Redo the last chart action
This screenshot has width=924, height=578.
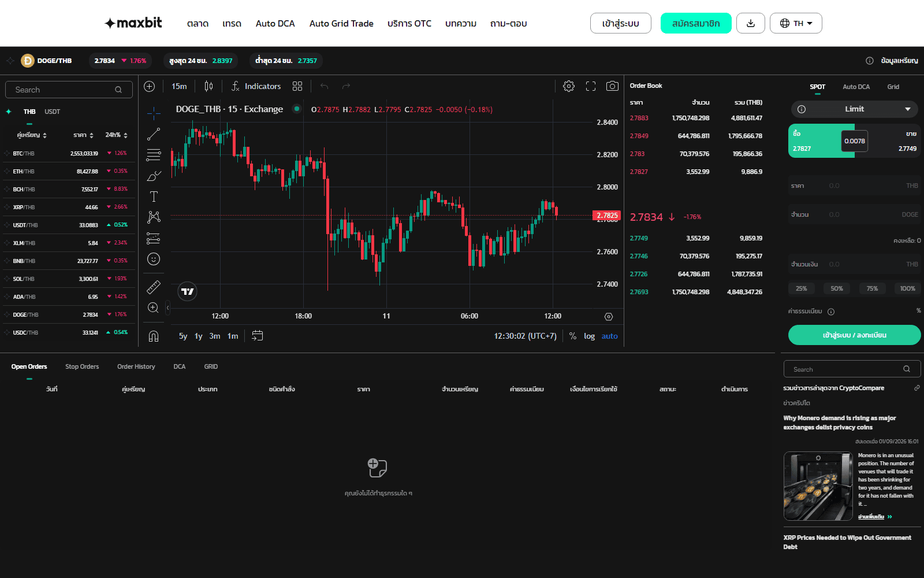346,86
